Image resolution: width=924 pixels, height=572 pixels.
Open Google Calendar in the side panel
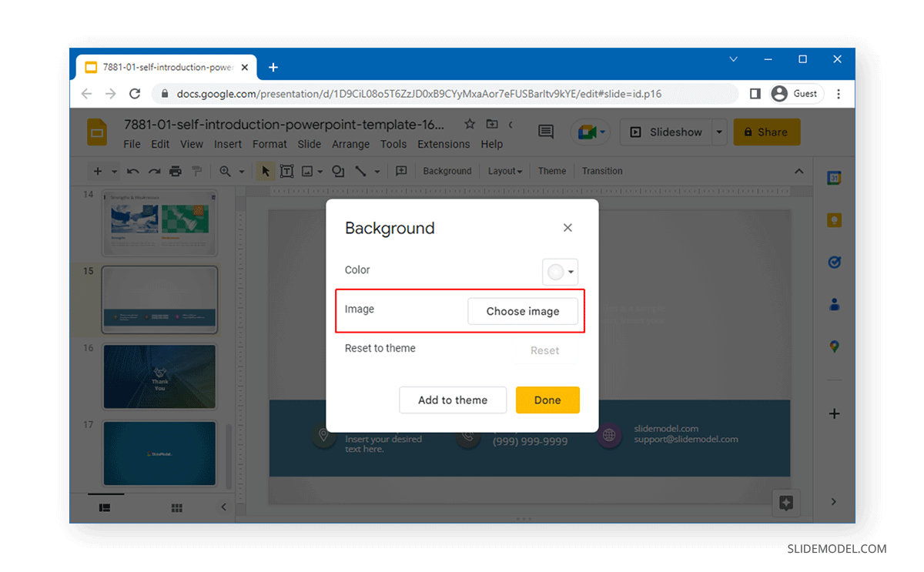[834, 177]
